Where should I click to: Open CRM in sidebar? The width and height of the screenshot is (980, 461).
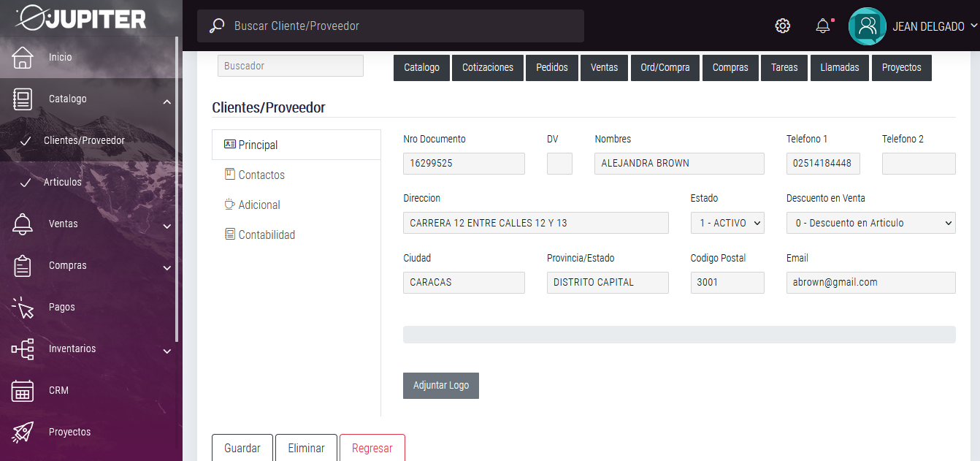pos(58,390)
